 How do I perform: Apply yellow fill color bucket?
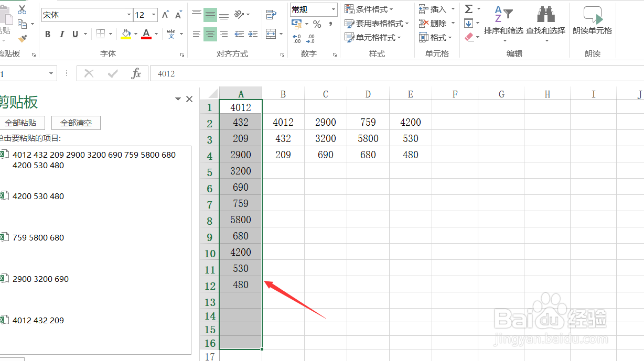[126, 34]
